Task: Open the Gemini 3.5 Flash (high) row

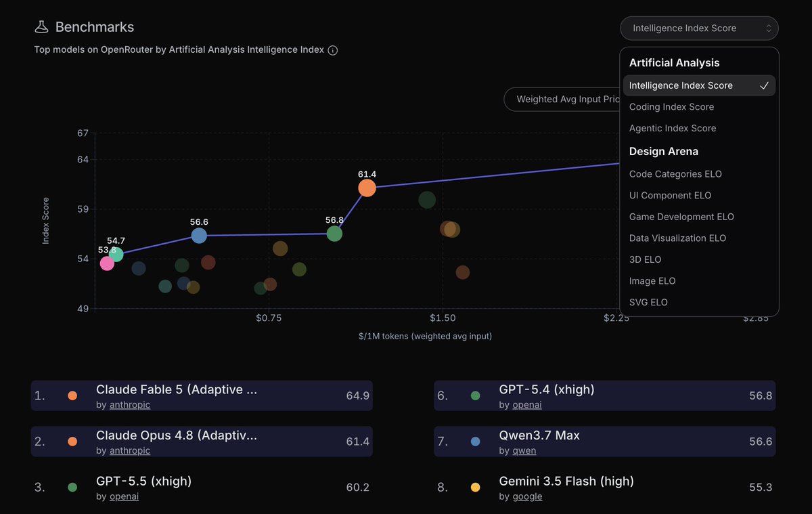Action: pos(605,488)
